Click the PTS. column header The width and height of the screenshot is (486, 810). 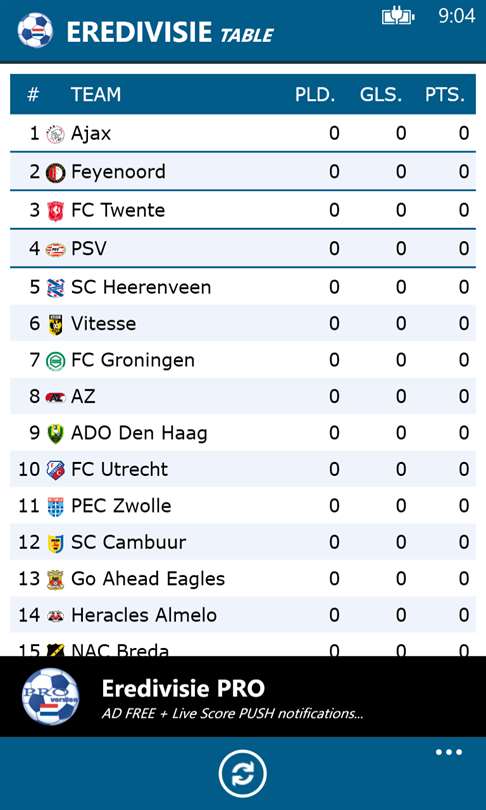tap(445, 95)
